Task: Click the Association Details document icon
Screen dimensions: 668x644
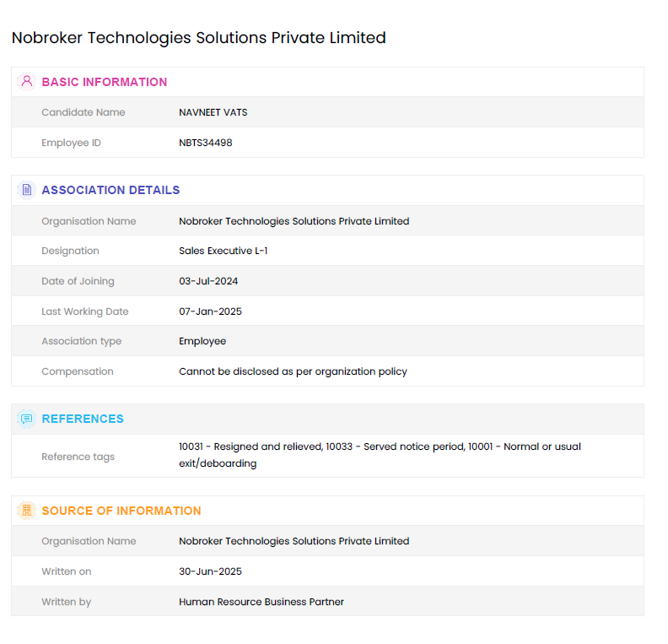Action: [x=26, y=190]
